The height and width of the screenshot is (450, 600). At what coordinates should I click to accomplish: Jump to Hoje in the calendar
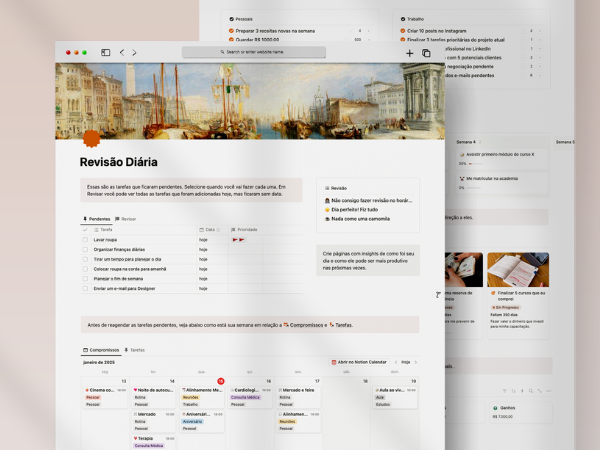pyautogui.click(x=406, y=362)
